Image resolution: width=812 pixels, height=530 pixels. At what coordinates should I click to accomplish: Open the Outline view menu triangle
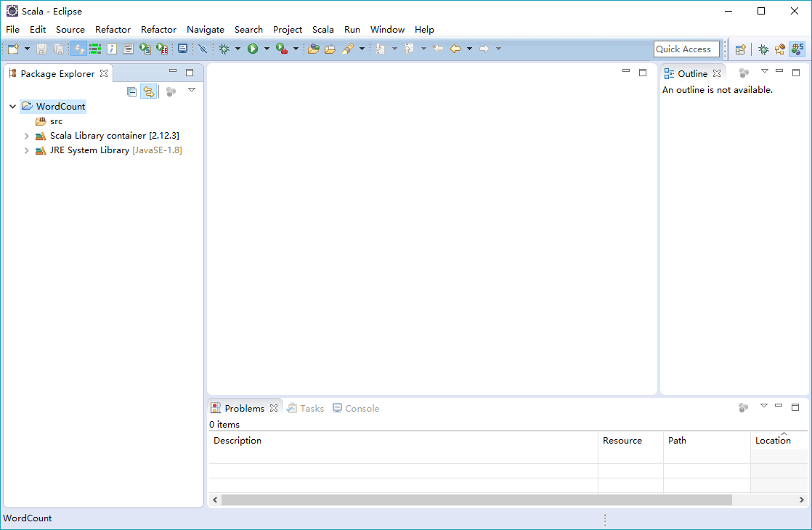point(764,71)
